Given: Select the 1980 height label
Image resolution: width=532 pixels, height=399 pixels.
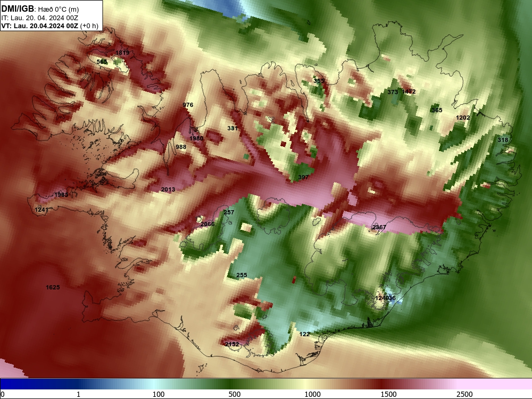Looking at the screenshot, I should [196, 138].
